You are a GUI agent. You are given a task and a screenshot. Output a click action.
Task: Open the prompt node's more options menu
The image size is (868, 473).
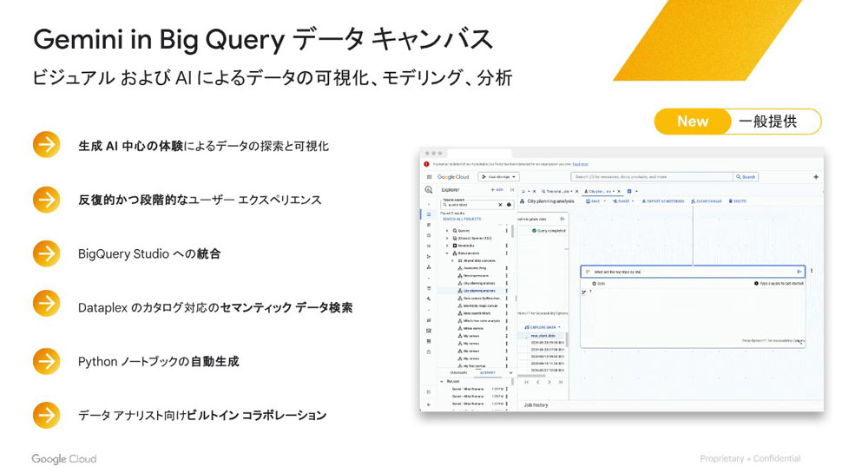(x=812, y=271)
